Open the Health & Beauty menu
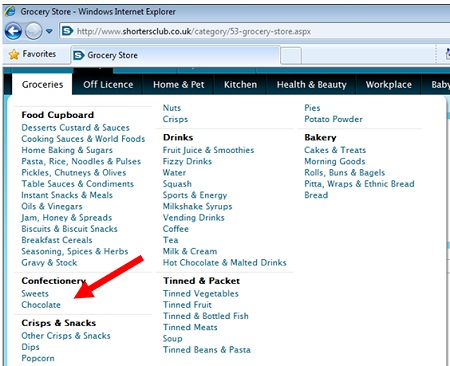 click(312, 85)
